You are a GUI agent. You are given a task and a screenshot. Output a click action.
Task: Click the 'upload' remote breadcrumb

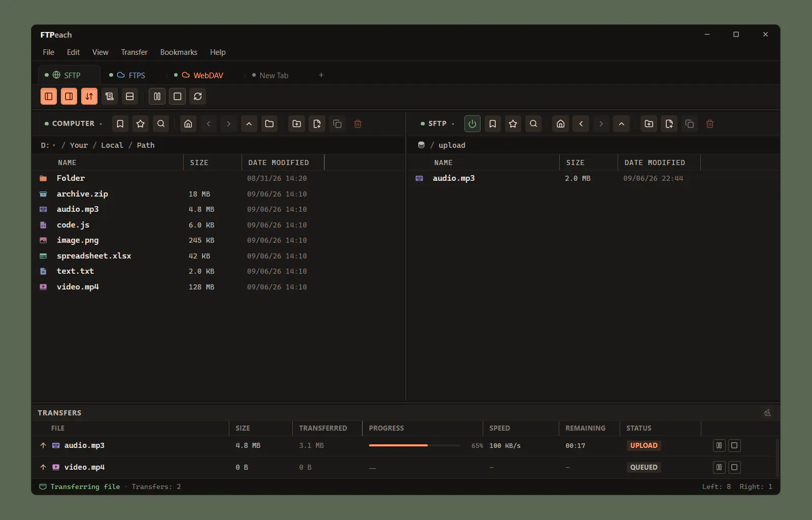452,145
